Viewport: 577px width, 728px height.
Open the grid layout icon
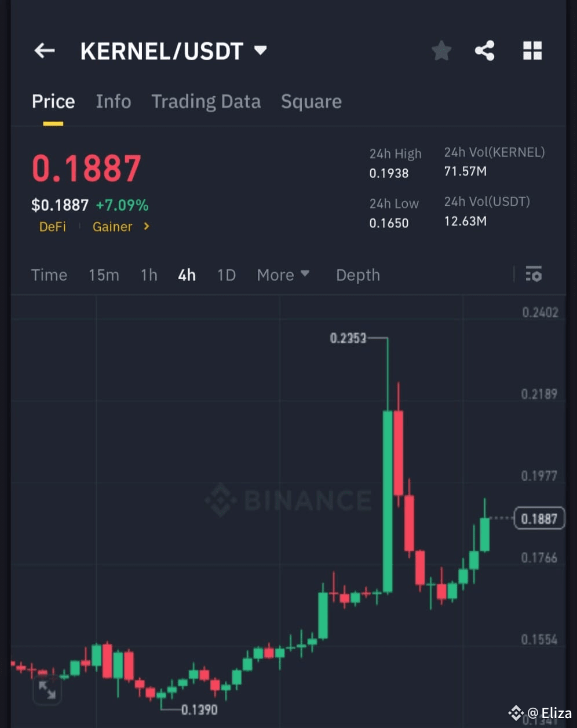[x=532, y=51]
